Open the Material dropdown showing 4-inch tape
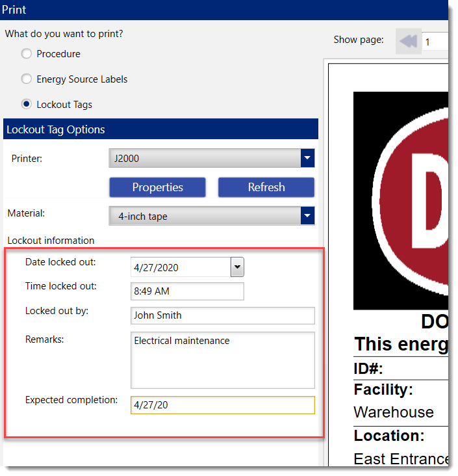Image resolution: width=458 pixels, height=476 pixels. (x=211, y=216)
